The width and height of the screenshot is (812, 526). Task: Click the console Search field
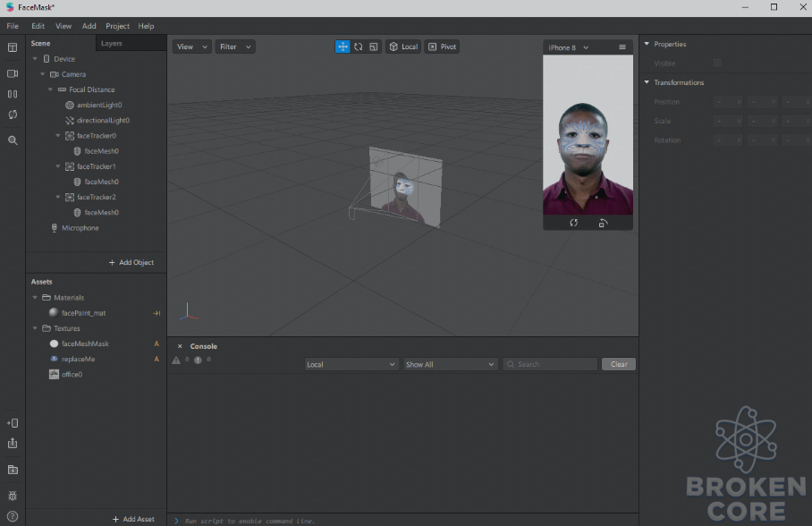point(550,364)
